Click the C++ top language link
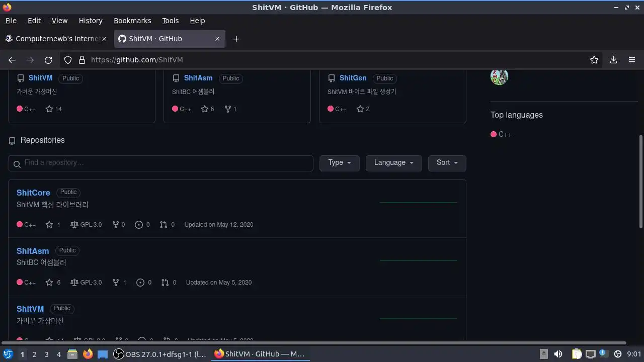 click(x=501, y=134)
